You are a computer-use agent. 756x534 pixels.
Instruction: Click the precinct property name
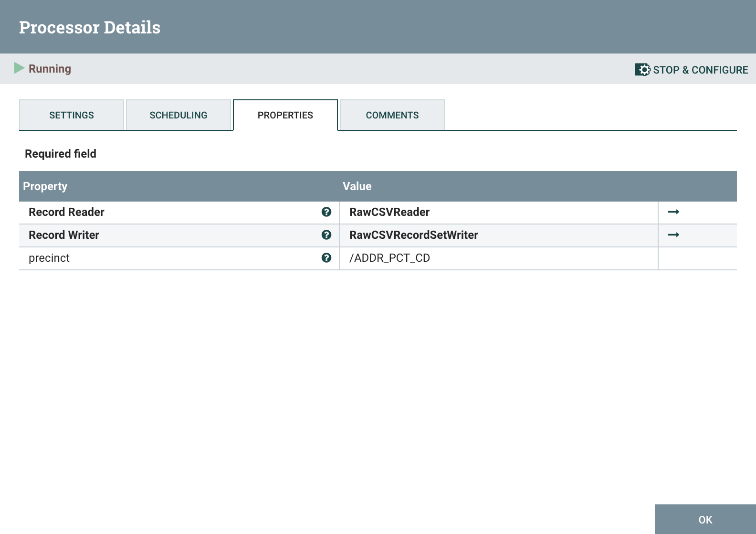point(49,258)
